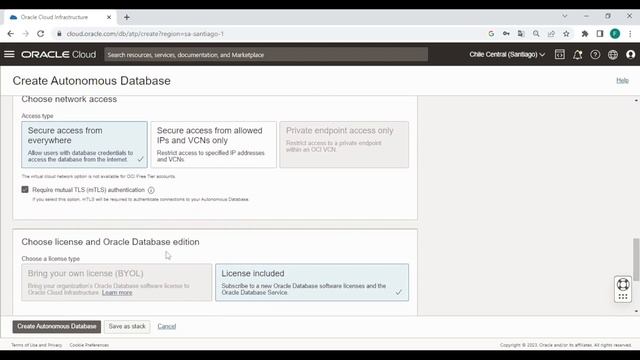Click Save as stack button
This screenshot has width=640, height=360.
(127, 327)
